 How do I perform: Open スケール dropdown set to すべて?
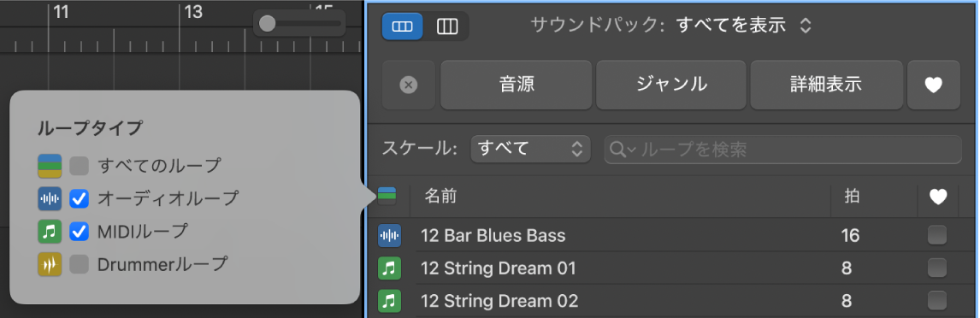(530, 149)
